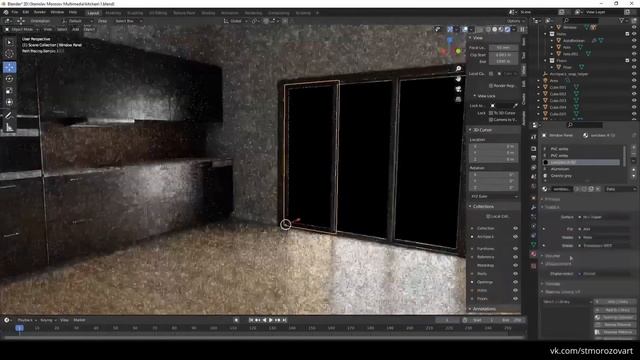Open the Render menu
The width and height of the screenshot is (640, 360).
click(x=40, y=12)
